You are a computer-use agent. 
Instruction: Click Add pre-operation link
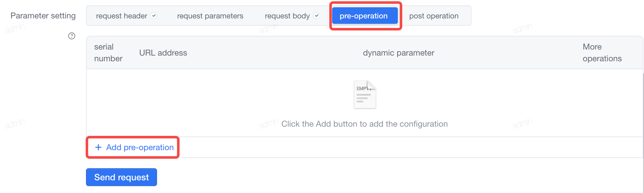coord(134,147)
